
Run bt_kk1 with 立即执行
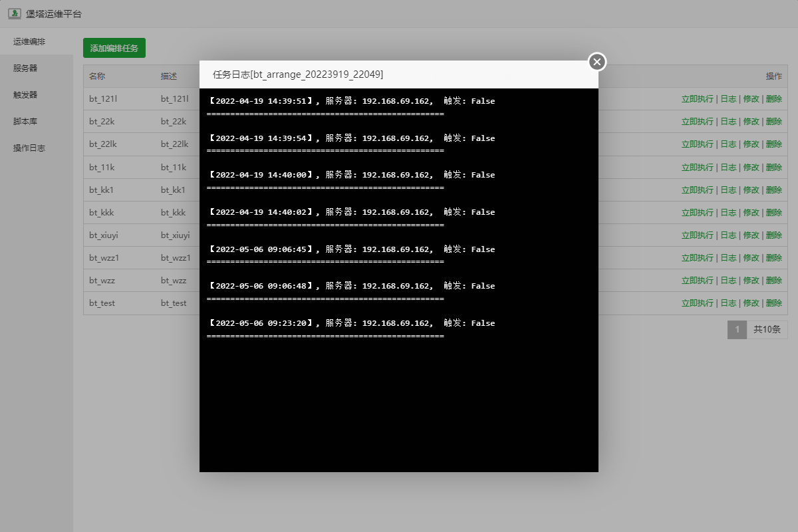(x=697, y=190)
